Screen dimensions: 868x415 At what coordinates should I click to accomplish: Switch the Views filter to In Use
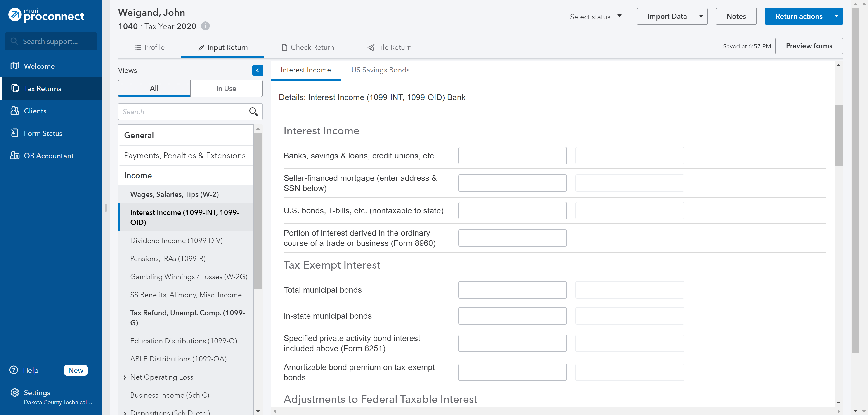226,88
